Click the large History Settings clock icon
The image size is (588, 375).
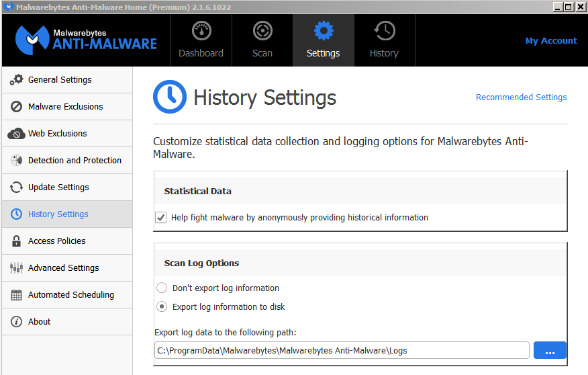click(x=170, y=97)
